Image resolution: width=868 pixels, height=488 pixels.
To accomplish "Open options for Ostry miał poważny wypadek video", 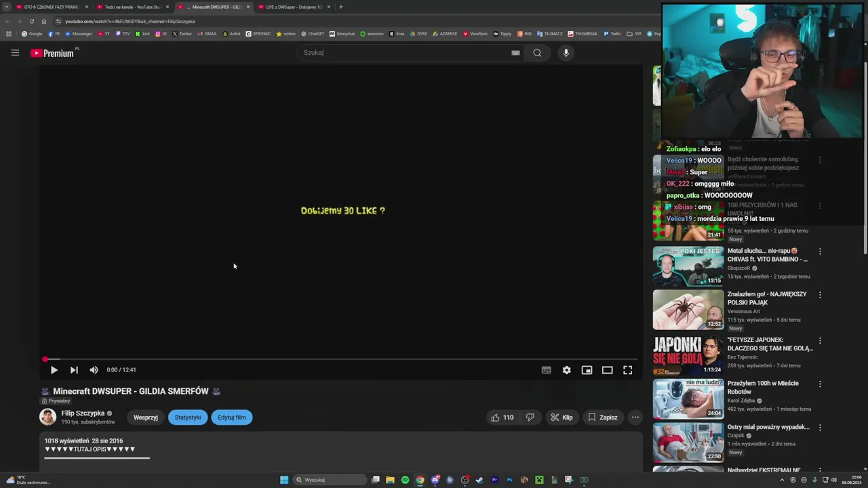I will click(x=820, y=428).
